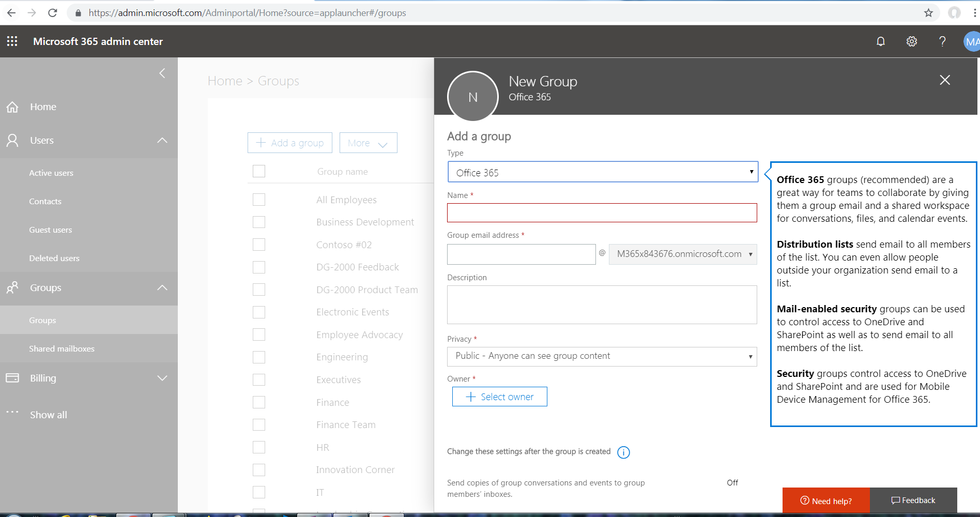Viewport: 980px width, 517px height.
Task: Click the Need help? button
Action: coord(826,500)
